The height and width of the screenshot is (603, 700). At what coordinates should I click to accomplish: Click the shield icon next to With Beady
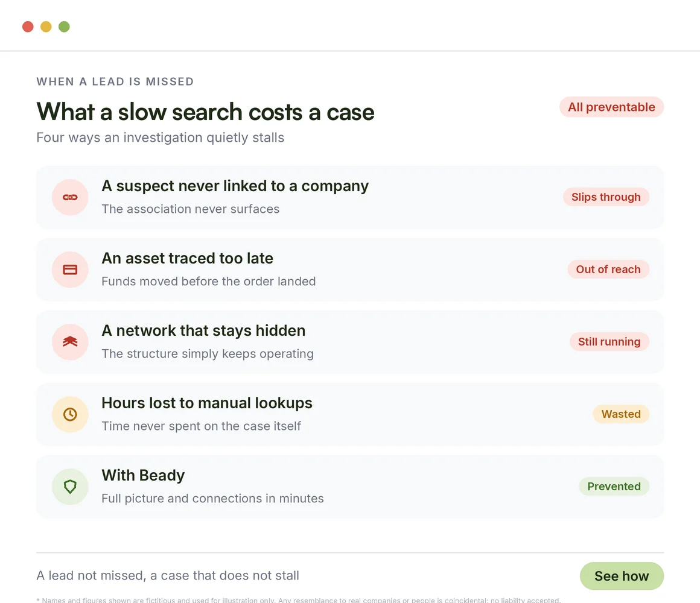(x=70, y=487)
